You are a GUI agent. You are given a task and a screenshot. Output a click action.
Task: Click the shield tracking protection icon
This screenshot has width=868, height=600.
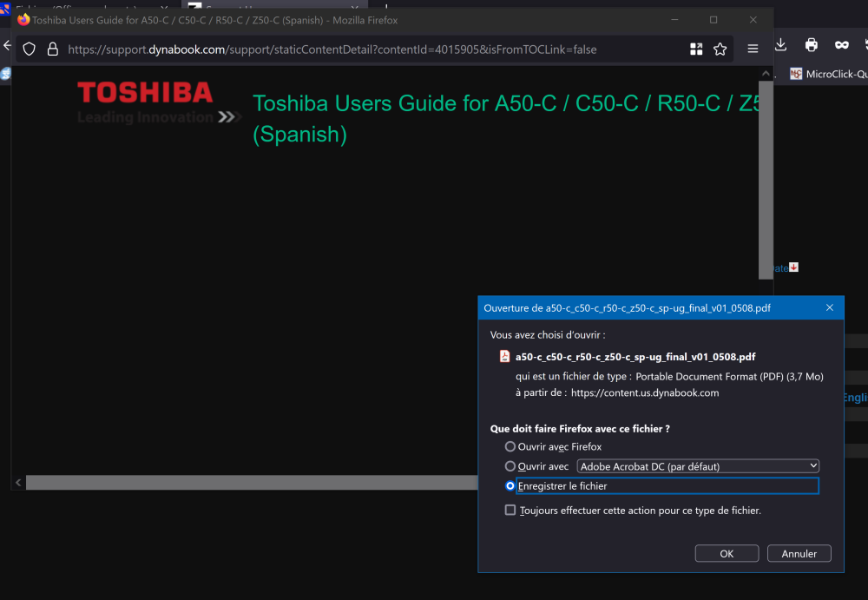point(29,49)
